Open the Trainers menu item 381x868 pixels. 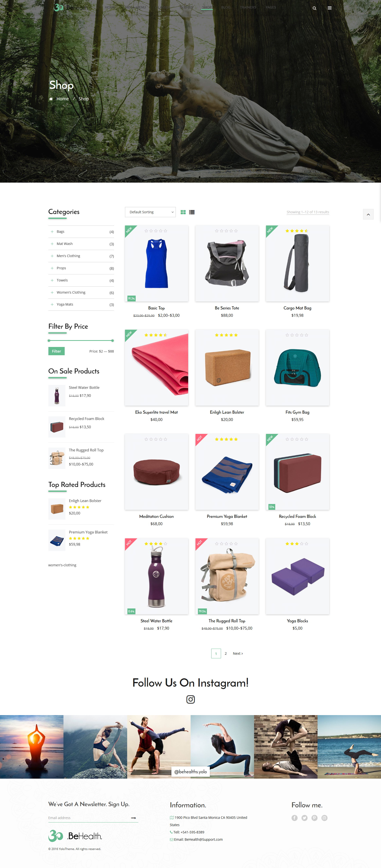coord(248,7)
